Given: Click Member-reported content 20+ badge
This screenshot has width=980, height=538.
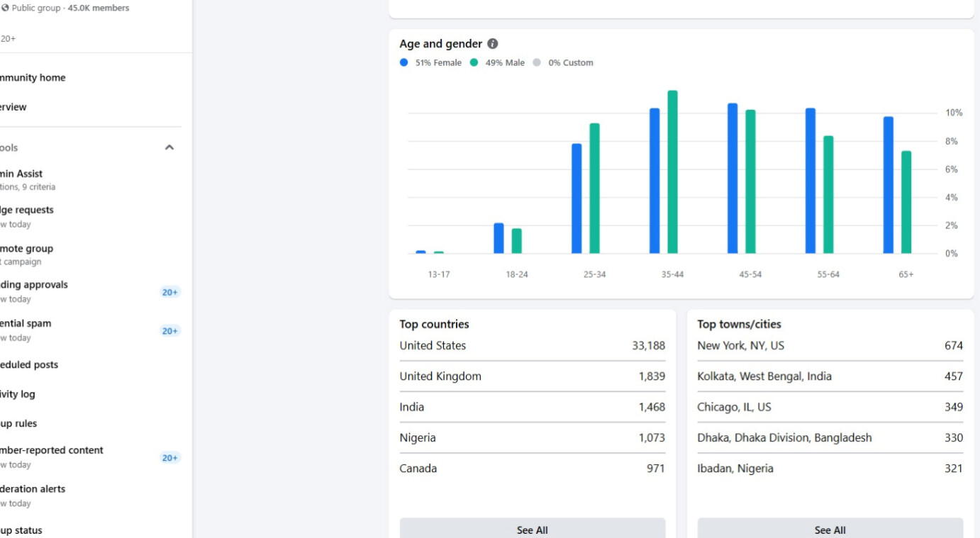Looking at the screenshot, I should pos(170,458).
